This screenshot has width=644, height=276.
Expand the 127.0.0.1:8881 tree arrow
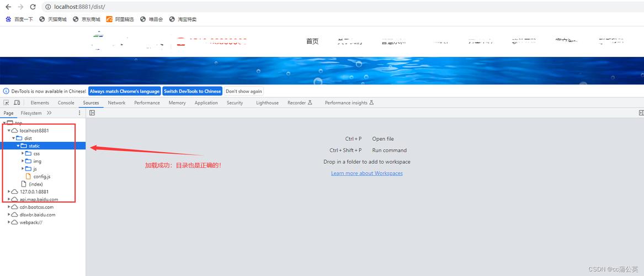point(9,192)
